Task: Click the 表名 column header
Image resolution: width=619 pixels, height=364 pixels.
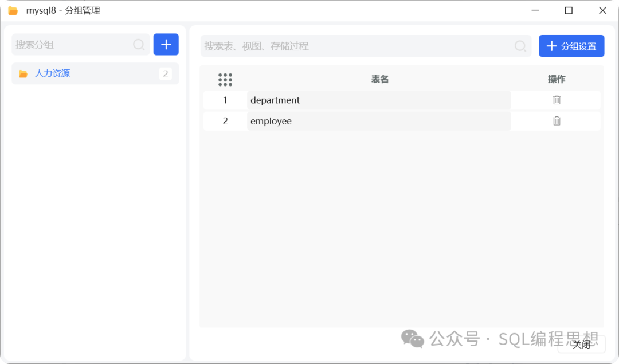Action: pos(380,79)
